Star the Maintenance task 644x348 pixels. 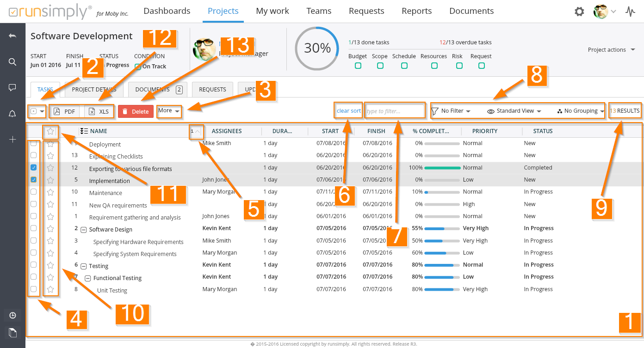50,192
